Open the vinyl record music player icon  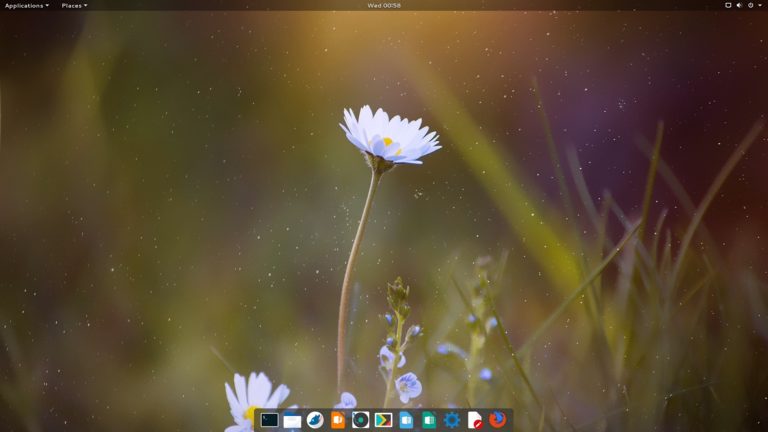360,420
